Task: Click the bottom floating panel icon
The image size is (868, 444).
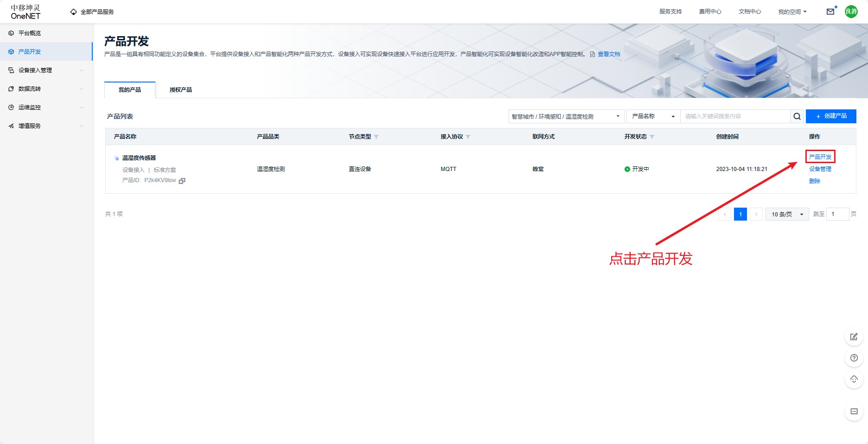Action: pos(854,412)
